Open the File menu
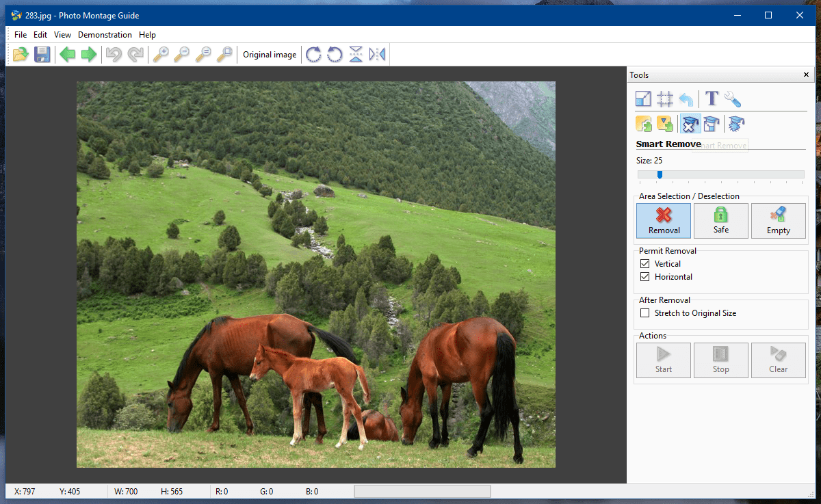Image resolution: width=821 pixels, height=504 pixels. (x=21, y=35)
